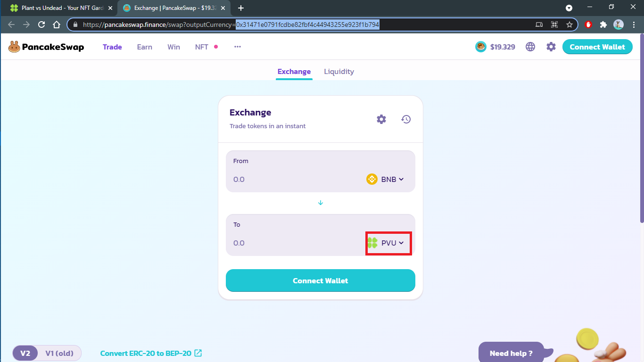Send this page to your devices
Screen dimensions: 644x362
coord(539,25)
